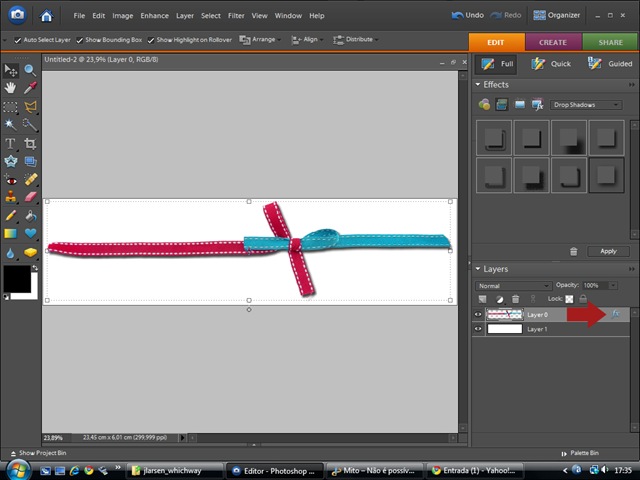
Task: Select the Sponge tool
Action: (x=30, y=253)
